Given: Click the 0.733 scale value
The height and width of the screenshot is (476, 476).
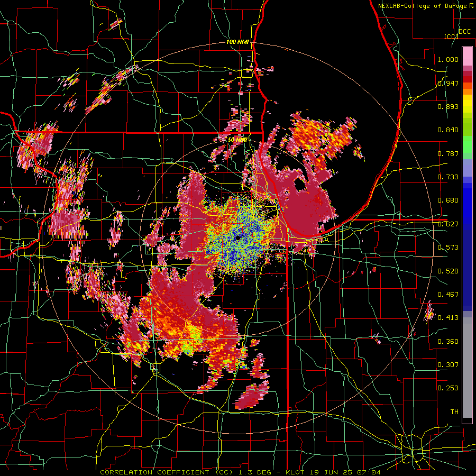Looking at the screenshot, I should click(x=448, y=177).
